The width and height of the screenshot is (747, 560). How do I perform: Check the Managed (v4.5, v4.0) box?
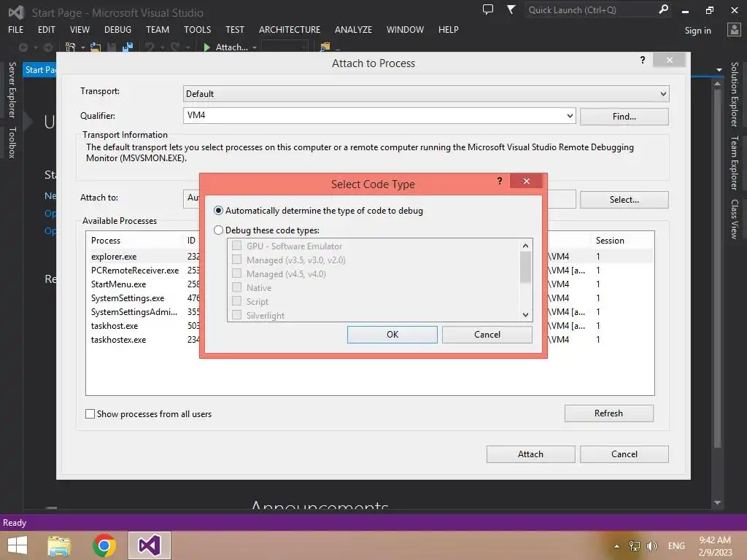pos(237,273)
